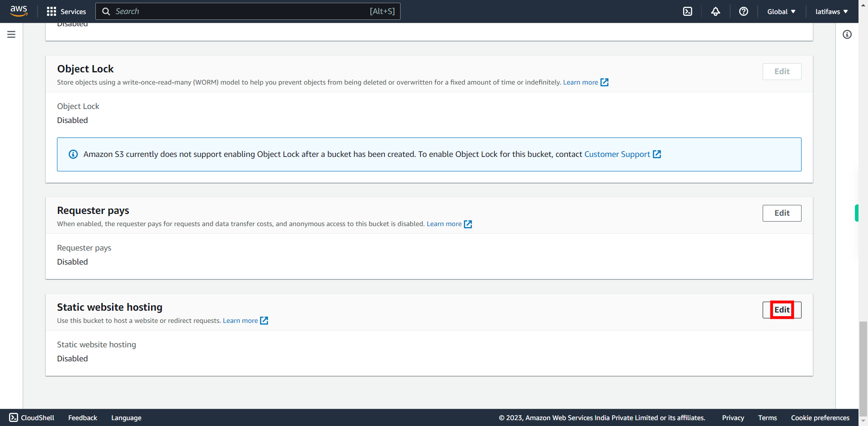Select the copyright notice text in footer

(x=602, y=418)
